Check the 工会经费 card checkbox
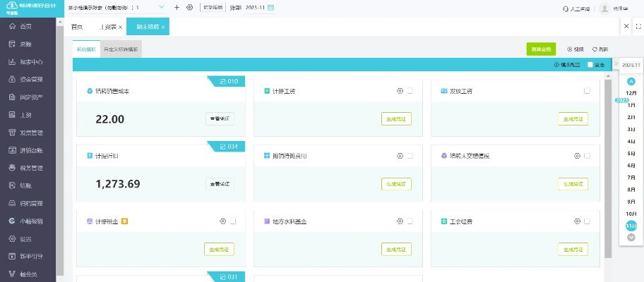The image size is (644, 282). [587, 221]
